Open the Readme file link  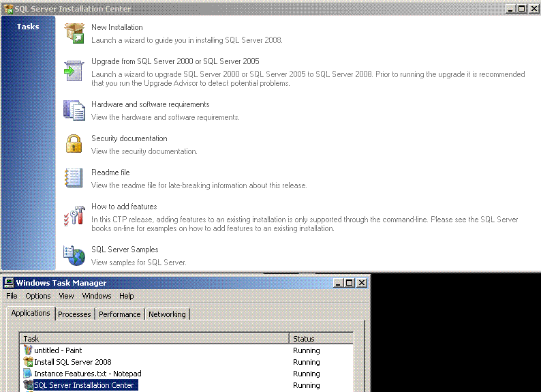click(110, 172)
